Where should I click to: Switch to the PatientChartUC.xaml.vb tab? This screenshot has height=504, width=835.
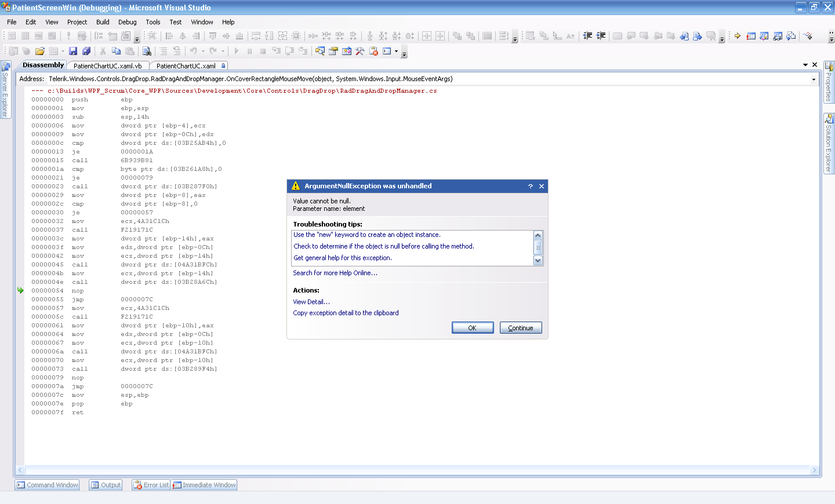click(x=108, y=66)
